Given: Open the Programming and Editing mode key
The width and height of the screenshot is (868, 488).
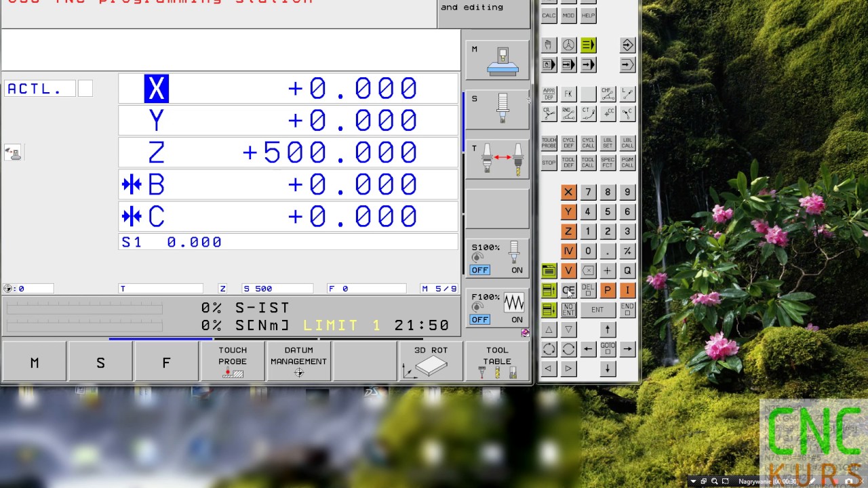Looking at the screenshot, I should click(x=628, y=45).
